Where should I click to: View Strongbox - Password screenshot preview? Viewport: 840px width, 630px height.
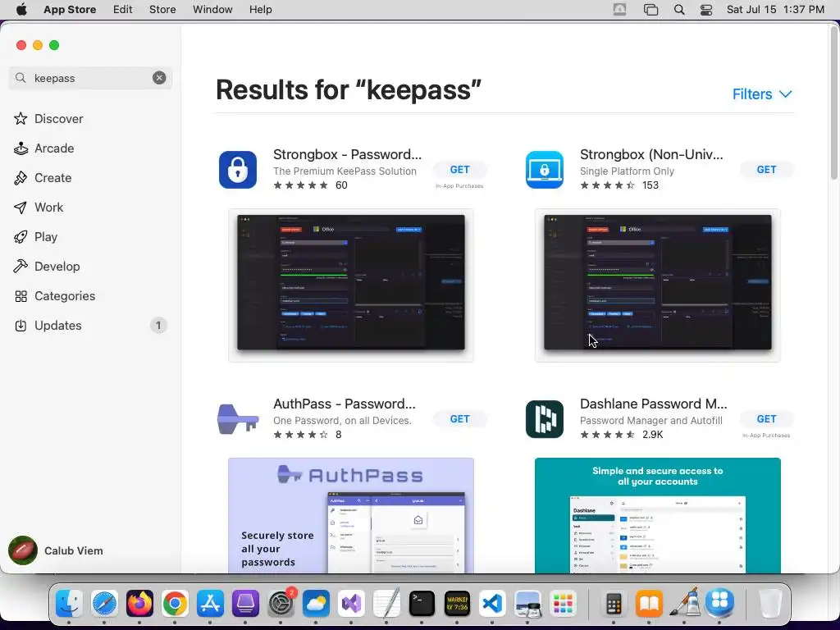[x=351, y=285]
